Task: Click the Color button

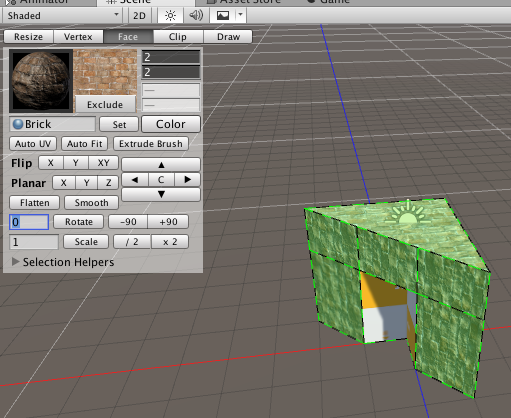Action: 171,124
